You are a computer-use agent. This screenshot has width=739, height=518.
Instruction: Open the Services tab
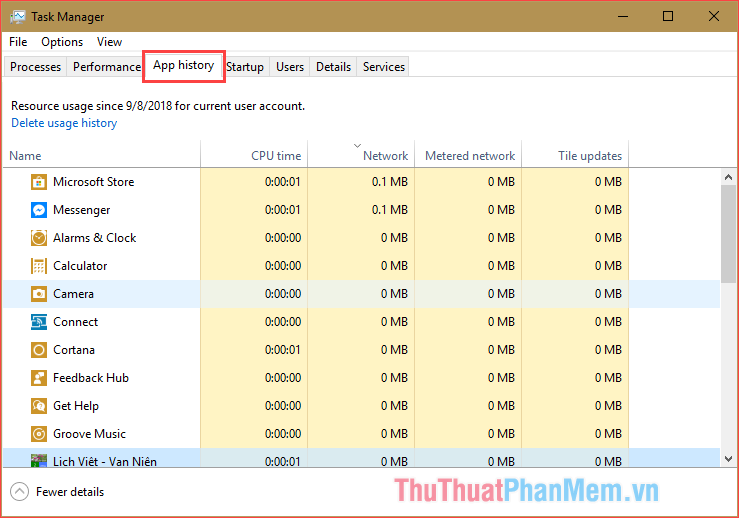(x=384, y=67)
